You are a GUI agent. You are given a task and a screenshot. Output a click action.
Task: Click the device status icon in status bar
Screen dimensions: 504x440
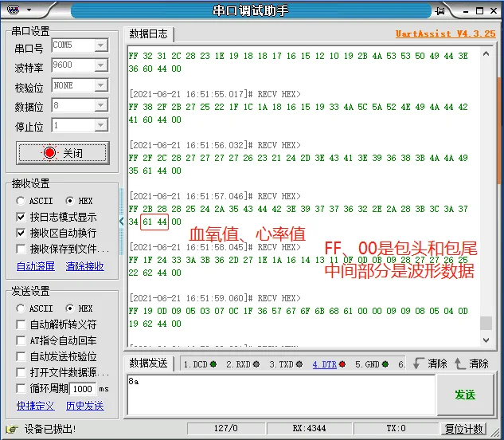coord(11,429)
